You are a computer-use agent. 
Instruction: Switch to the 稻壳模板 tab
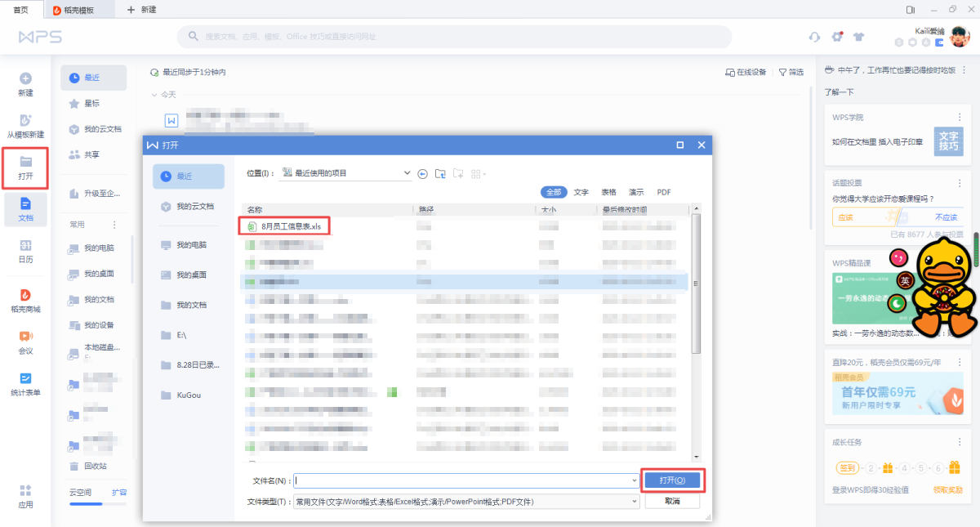point(79,10)
